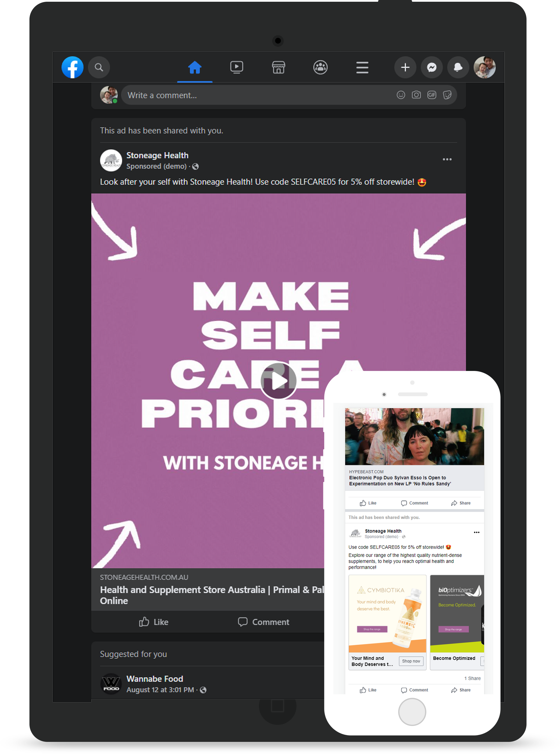Open the Watch video tab icon

tap(236, 67)
